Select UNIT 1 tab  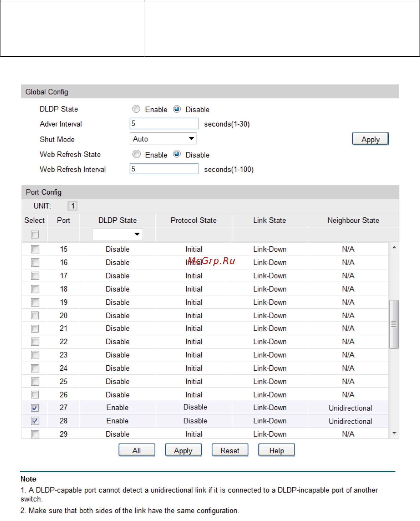pos(72,206)
